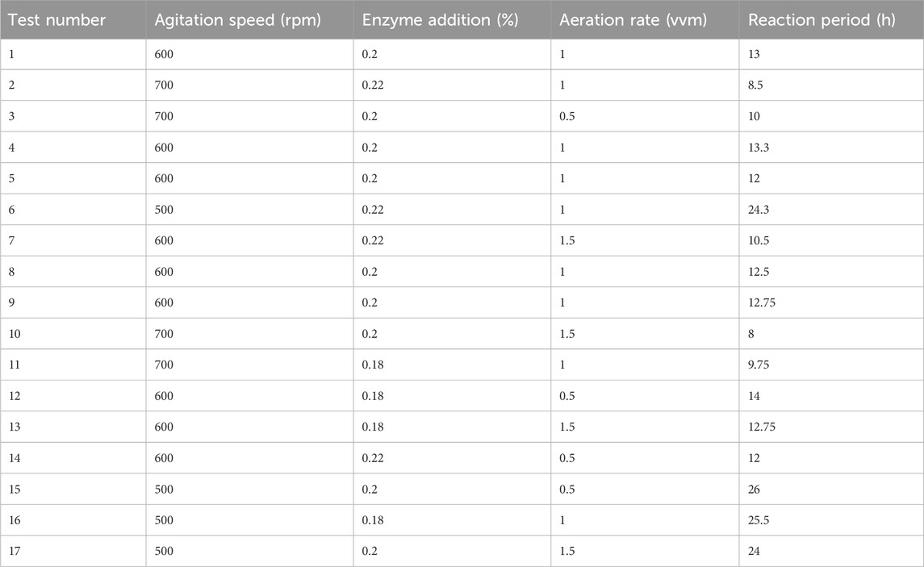Select the enzyme addition cell for test 13
The height and width of the screenshot is (567, 924).
pos(373,427)
